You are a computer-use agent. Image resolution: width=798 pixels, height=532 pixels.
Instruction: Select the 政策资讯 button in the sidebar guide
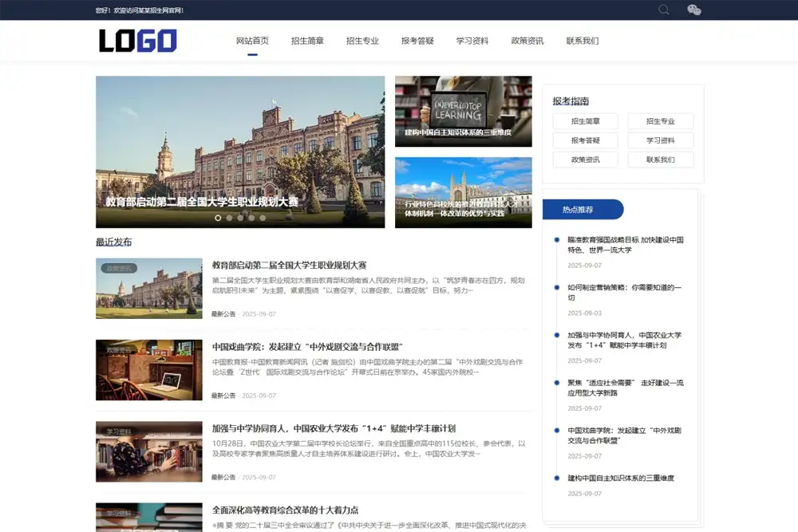585,160
